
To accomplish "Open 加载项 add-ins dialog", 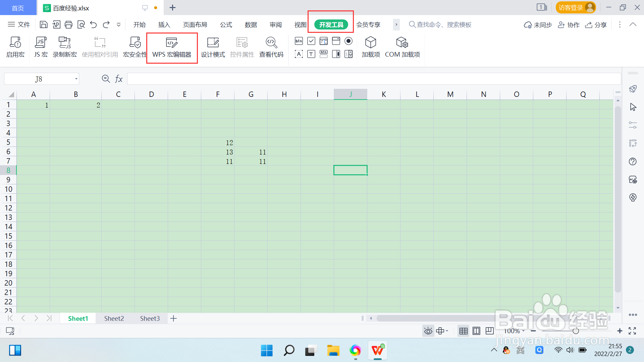I will click(x=371, y=48).
